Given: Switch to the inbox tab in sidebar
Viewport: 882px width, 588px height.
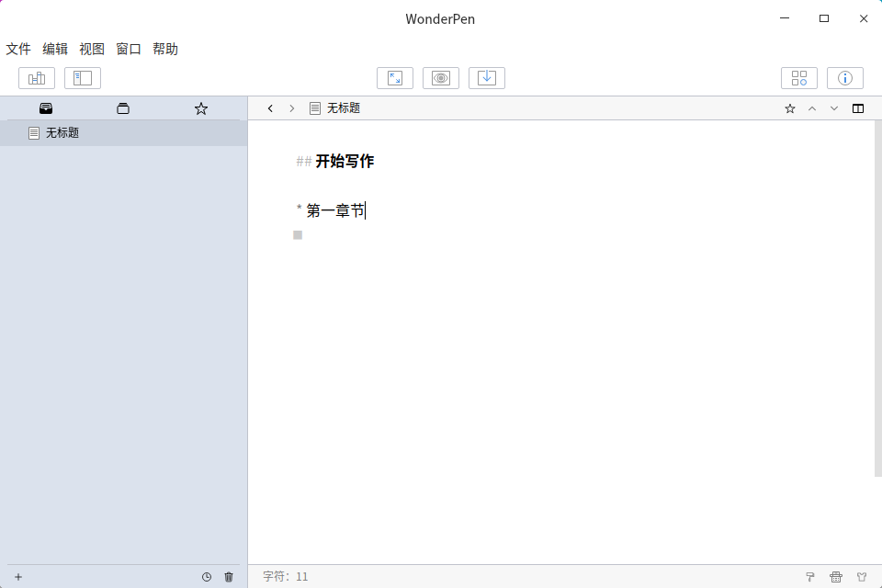Looking at the screenshot, I should click(46, 108).
